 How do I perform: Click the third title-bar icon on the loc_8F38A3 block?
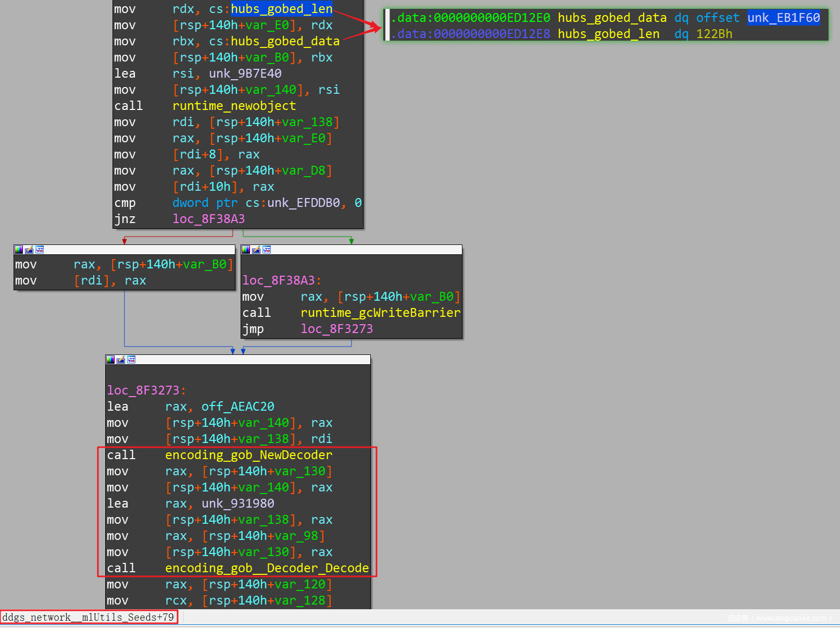point(267,250)
